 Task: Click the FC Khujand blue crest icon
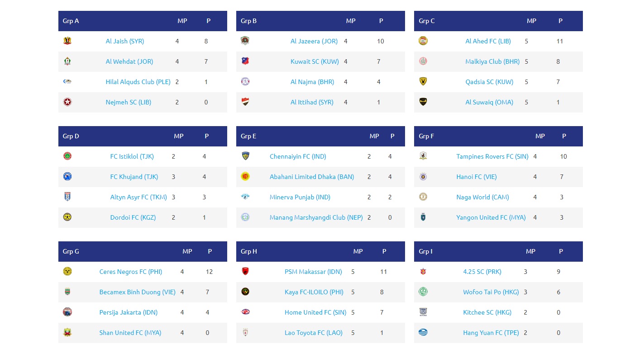(67, 177)
